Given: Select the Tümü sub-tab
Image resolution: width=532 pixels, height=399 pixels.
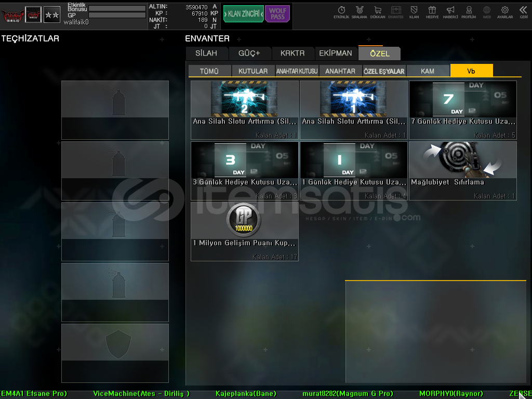Looking at the screenshot, I should [209, 71].
